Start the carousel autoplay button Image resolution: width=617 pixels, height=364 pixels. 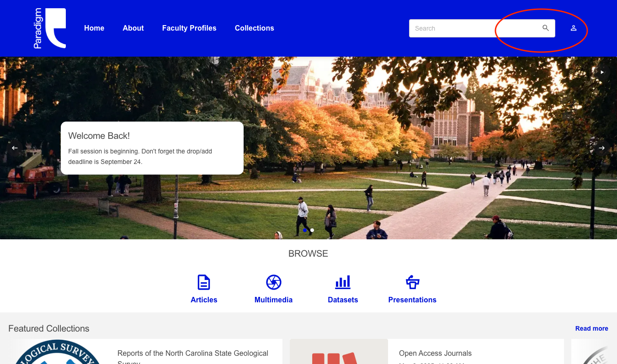602,72
